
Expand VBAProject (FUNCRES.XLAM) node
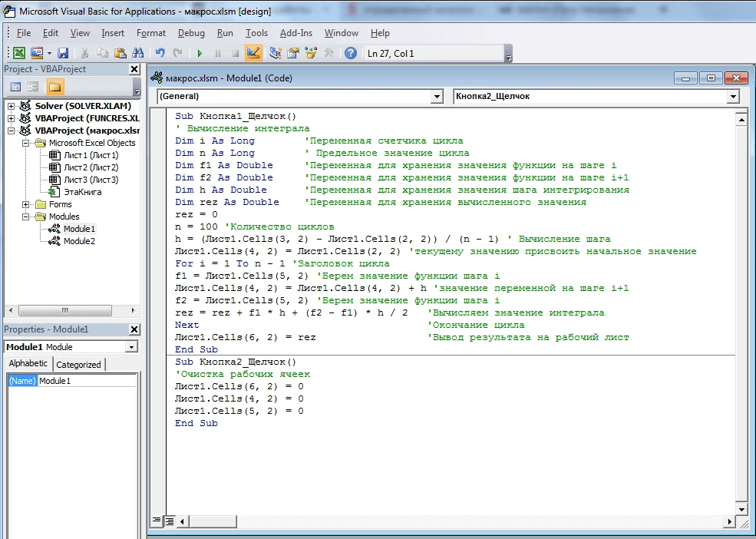point(11,118)
